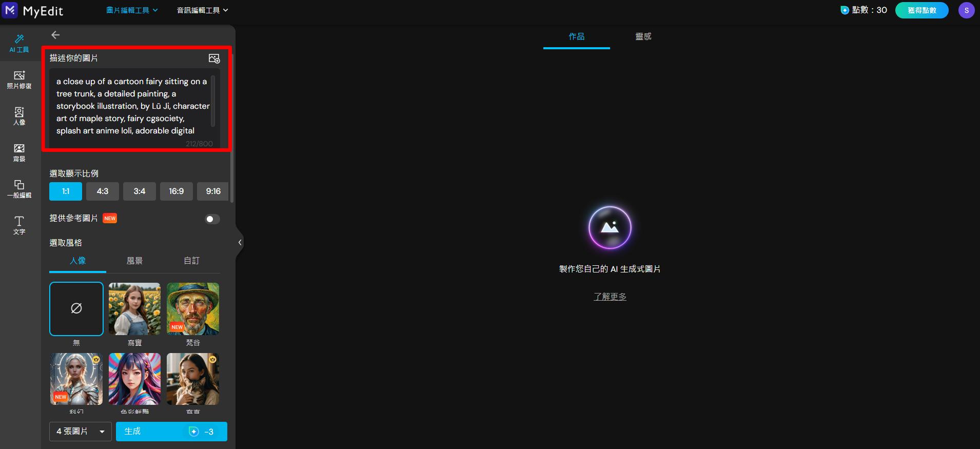Open the 照片修復 sidebar tool
Screen dimensions: 980x449
pos(19,80)
